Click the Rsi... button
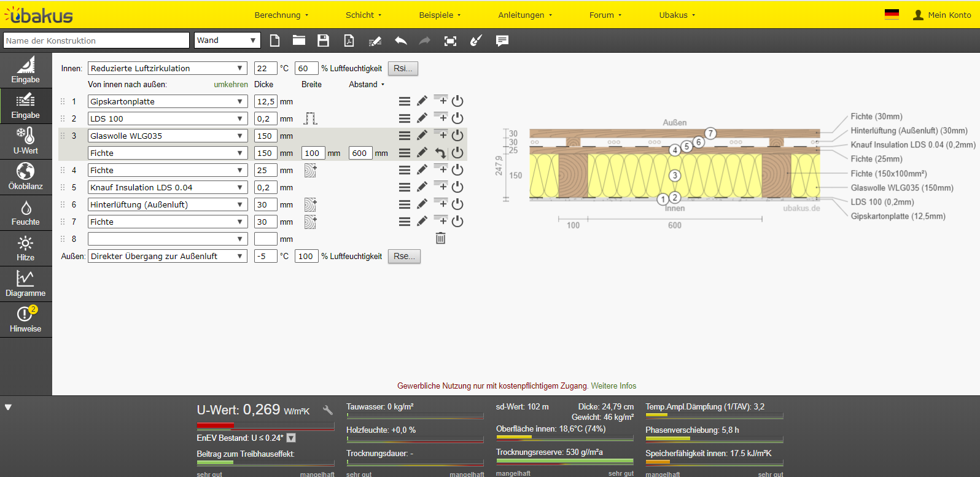The image size is (980, 477). click(403, 68)
